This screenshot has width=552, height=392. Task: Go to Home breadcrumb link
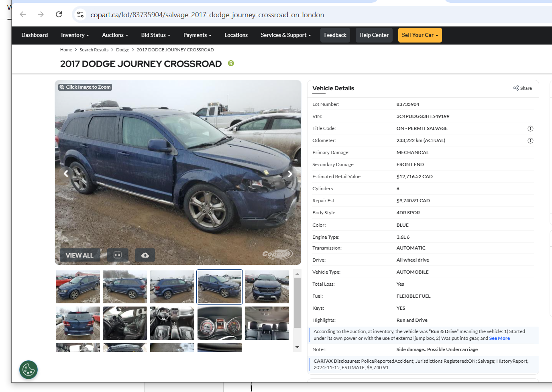(x=66, y=50)
